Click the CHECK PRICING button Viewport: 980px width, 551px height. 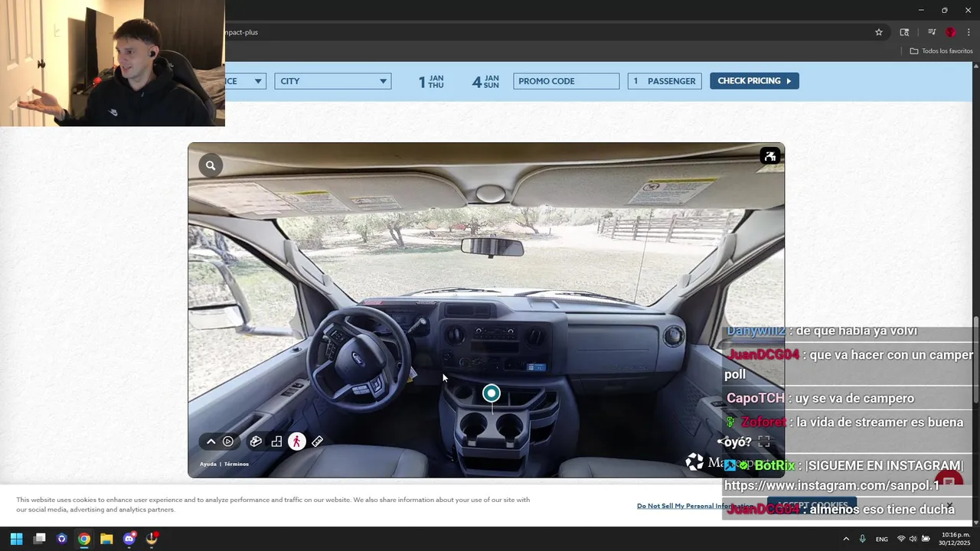pos(754,81)
